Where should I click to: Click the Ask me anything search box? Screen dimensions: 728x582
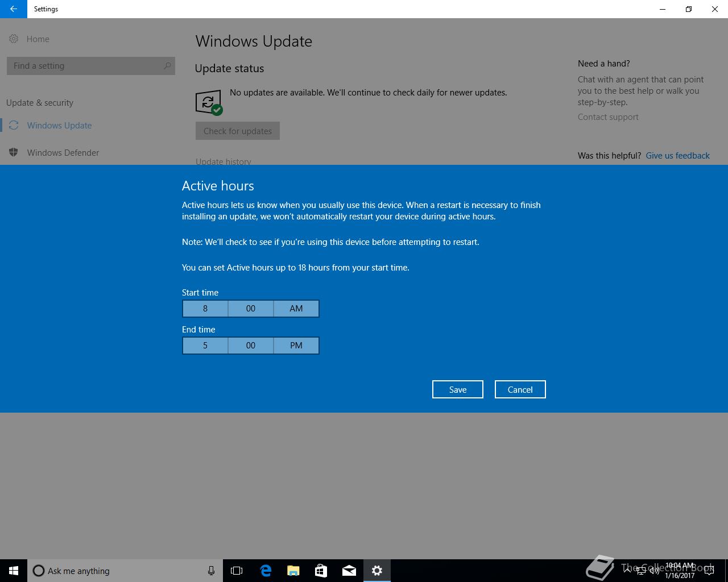point(125,571)
